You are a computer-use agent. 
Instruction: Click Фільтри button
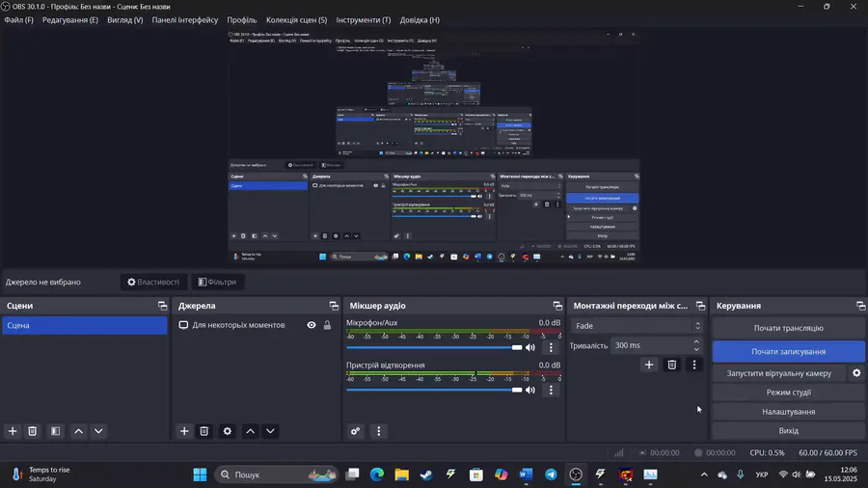pyautogui.click(x=218, y=283)
